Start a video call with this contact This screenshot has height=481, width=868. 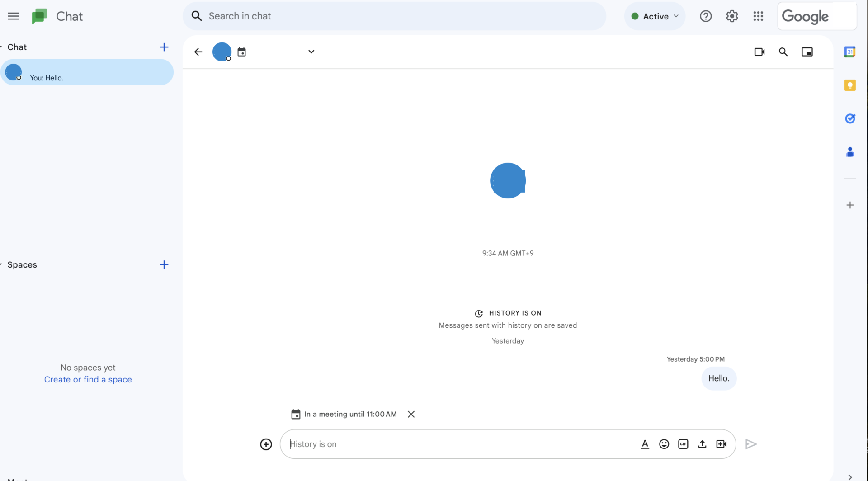(x=759, y=52)
